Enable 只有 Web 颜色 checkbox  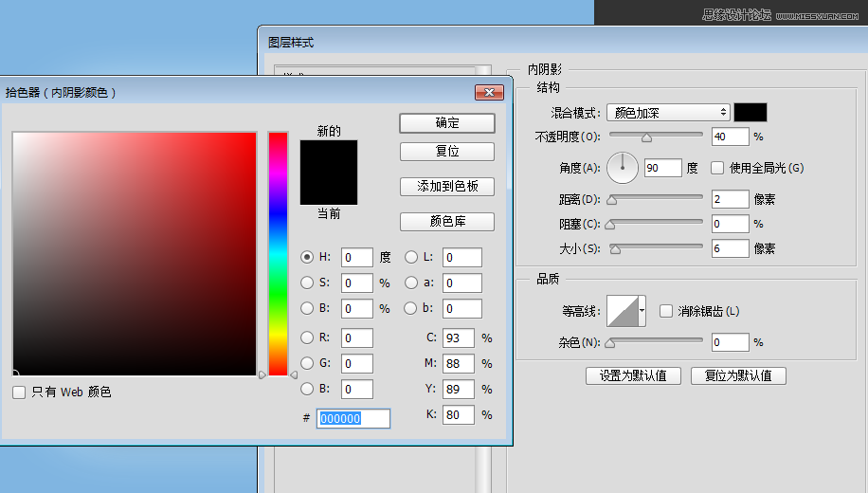[x=19, y=393]
